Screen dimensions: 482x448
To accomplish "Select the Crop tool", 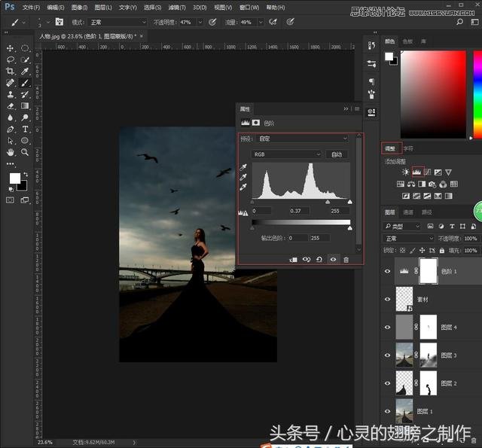I will tap(11, 71).
